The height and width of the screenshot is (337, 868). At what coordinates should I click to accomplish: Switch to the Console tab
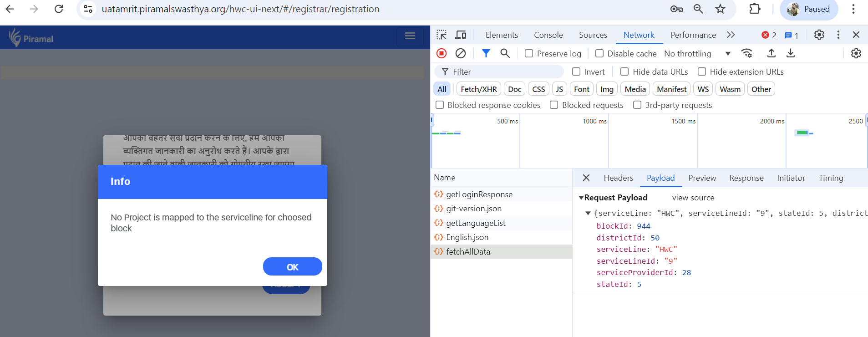[x=548, y=35]
